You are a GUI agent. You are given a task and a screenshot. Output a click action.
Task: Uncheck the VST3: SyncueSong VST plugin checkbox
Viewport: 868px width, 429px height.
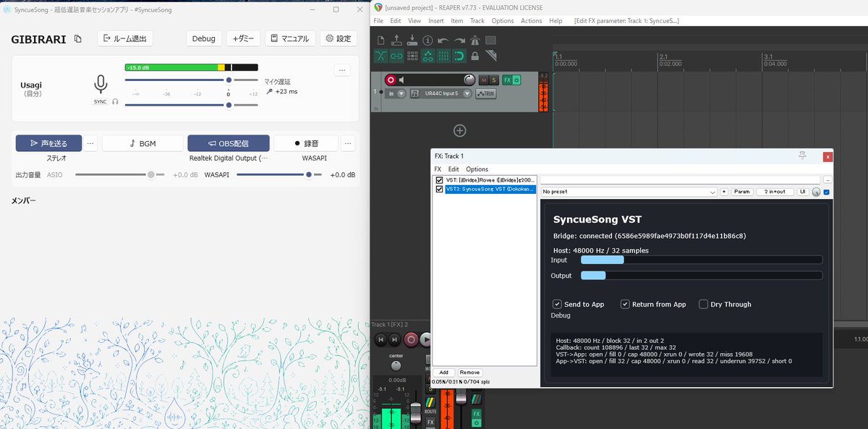pyautogui.click(x=439, y=189)
